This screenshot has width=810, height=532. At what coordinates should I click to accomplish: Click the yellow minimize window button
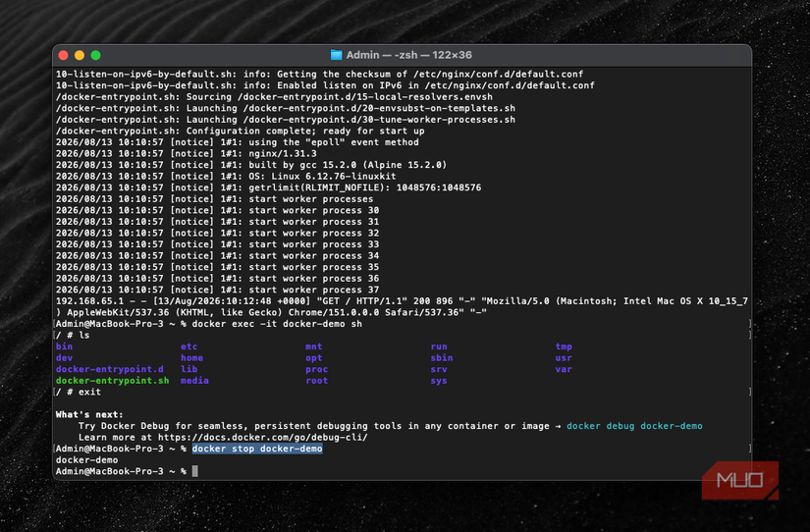pyautogui.click(x=80, y=55)
